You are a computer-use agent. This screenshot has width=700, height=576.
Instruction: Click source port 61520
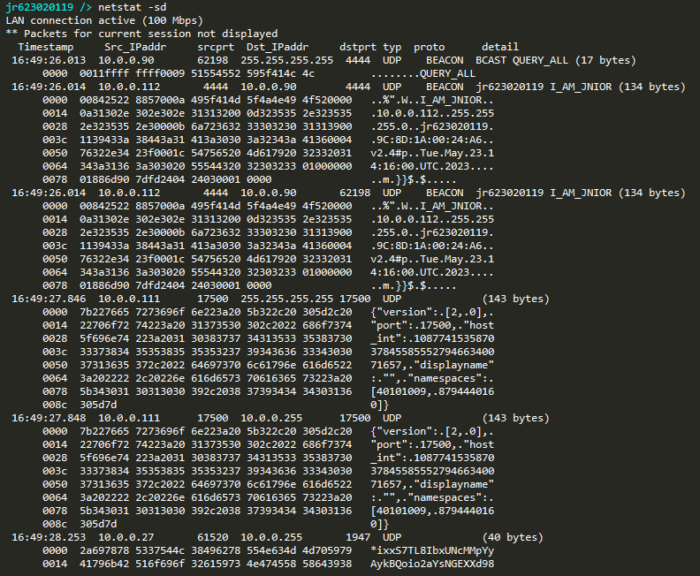tap(212, 537)
